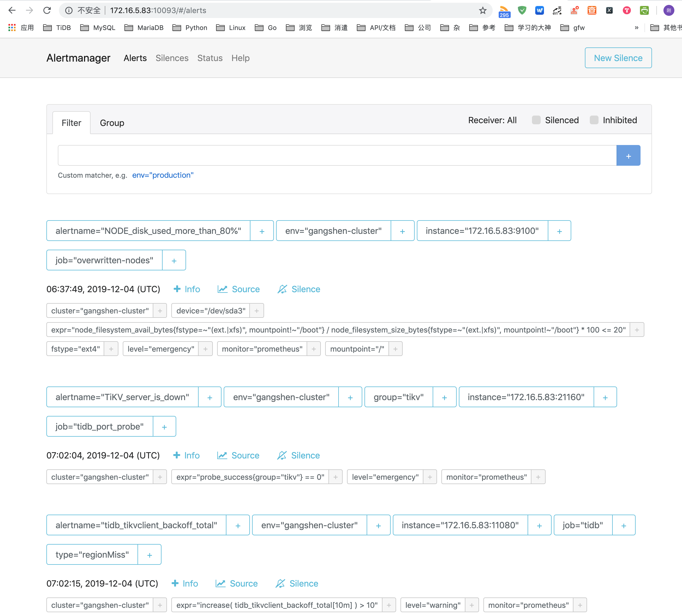
Task: Add device="/dev/sda3" label to filter
Action: pos(256,311)
